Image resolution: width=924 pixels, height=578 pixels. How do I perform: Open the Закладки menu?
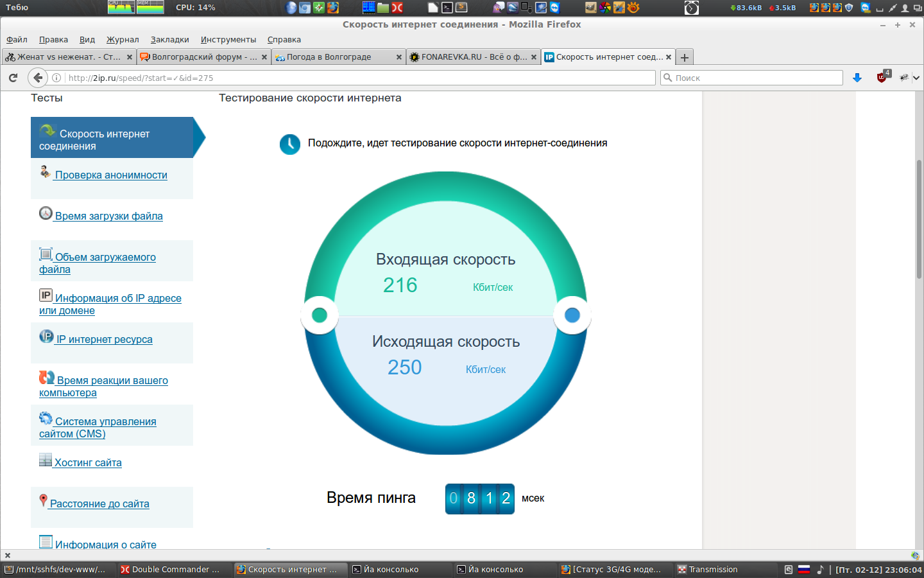click(x=169, y=40)
